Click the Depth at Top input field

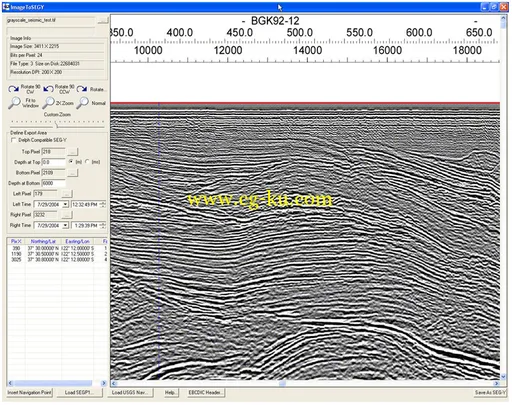pos(53,162)
